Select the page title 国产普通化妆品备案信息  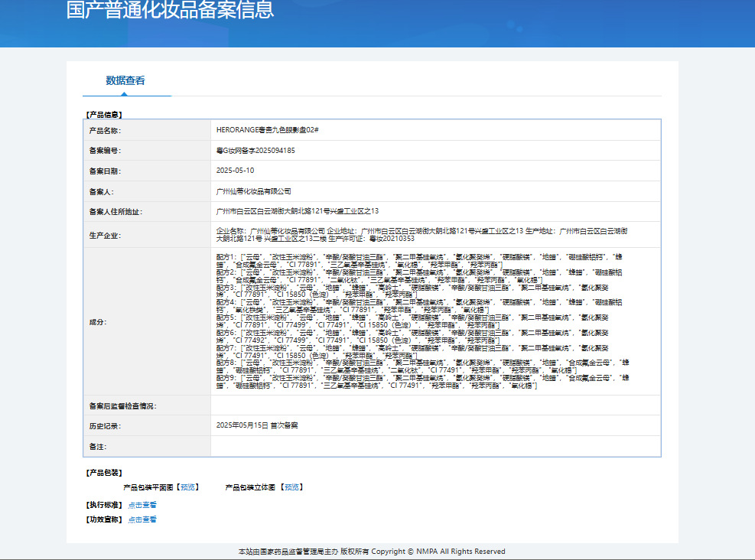pyautogui.click(x=170, y=10)
